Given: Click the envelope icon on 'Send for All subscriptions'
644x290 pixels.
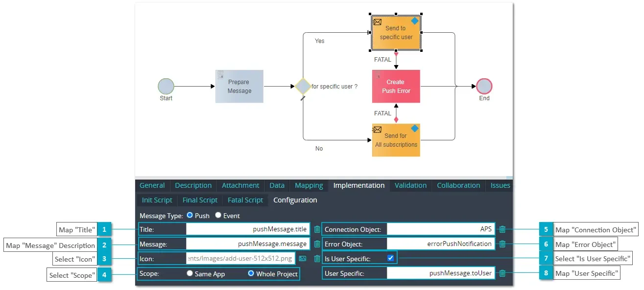Looking at the screenshot, I should 377,130.
